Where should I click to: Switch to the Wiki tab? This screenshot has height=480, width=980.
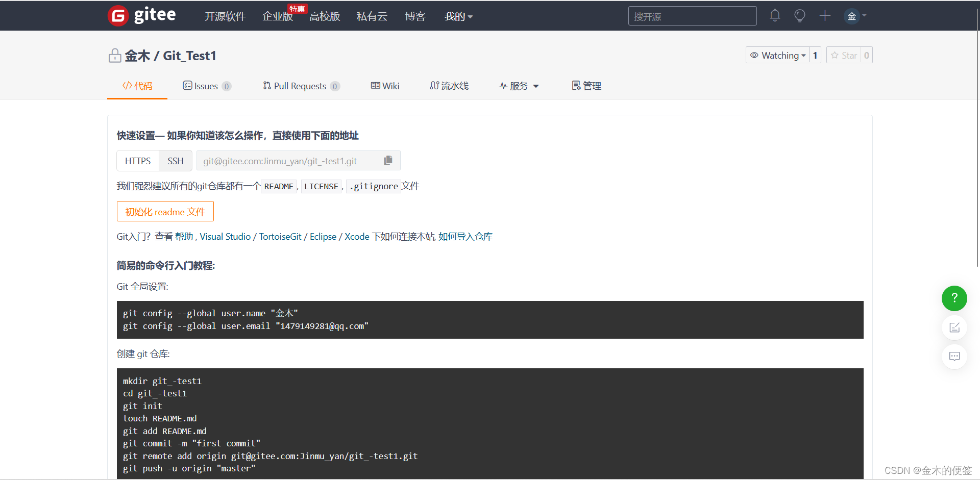click(x=385, y=86)
